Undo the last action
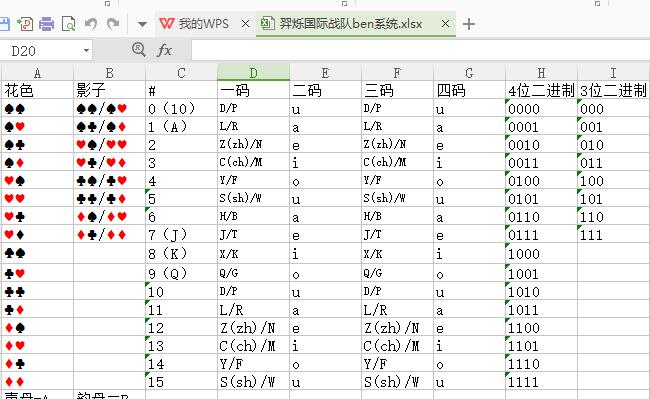 click(91, 24)
